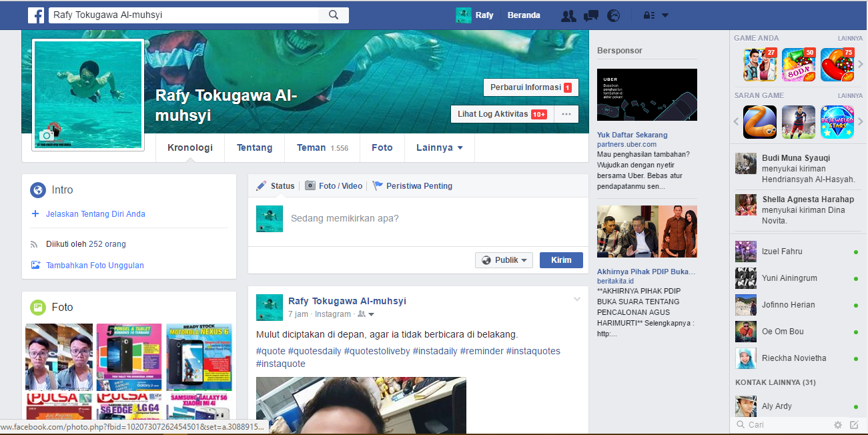Switch to the Tentang tab
The width and height of the screenshot is (868, 435).
[x=254, y=147]
